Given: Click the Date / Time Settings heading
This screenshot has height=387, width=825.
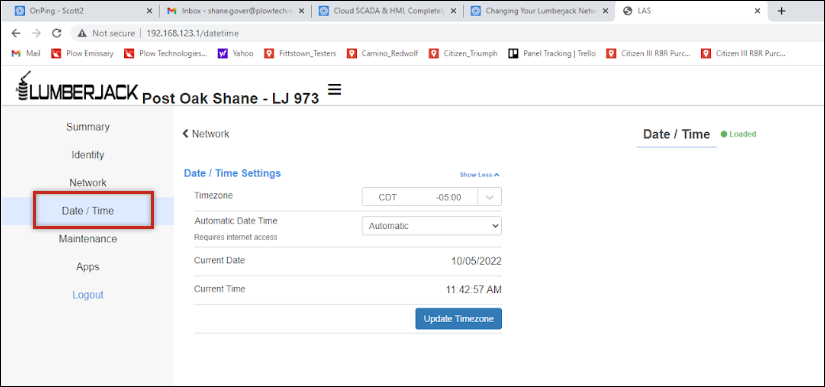Looking at the screenshot, I should click(x=232, y=173).
